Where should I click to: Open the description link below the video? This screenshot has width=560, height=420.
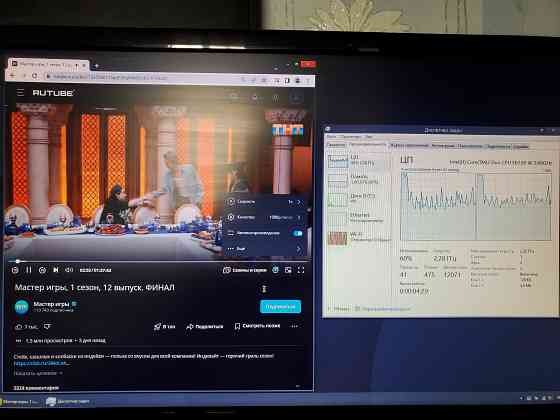[40, 363]
